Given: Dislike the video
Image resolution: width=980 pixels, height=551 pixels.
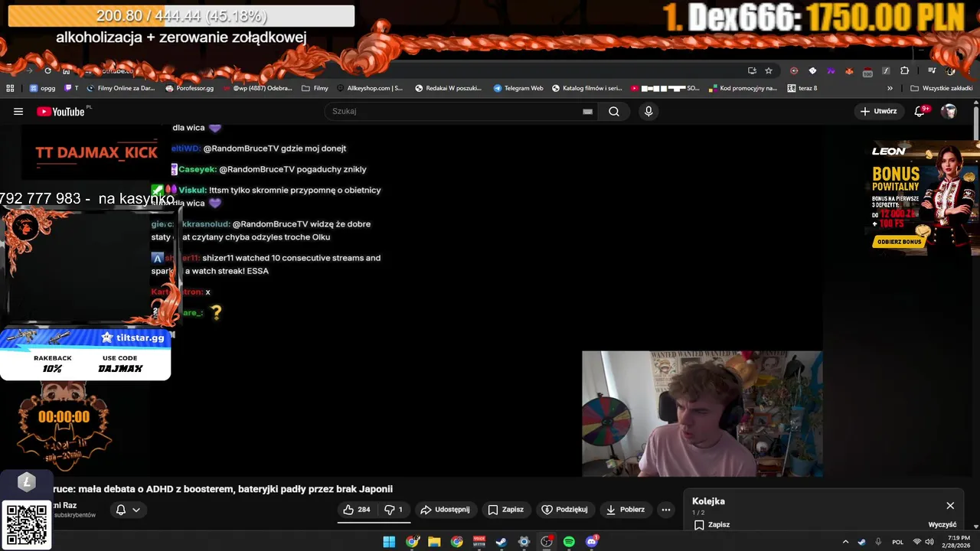Looking at the screenshot, I should pos(394,510).
